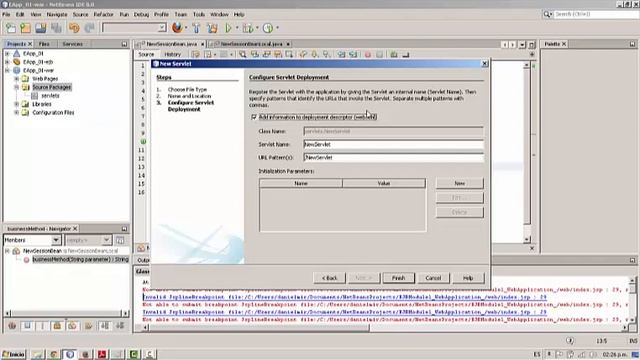Click the Finish button in New Servlet dialog
Viewport: 640px width, 360px height.
(398, 278)
